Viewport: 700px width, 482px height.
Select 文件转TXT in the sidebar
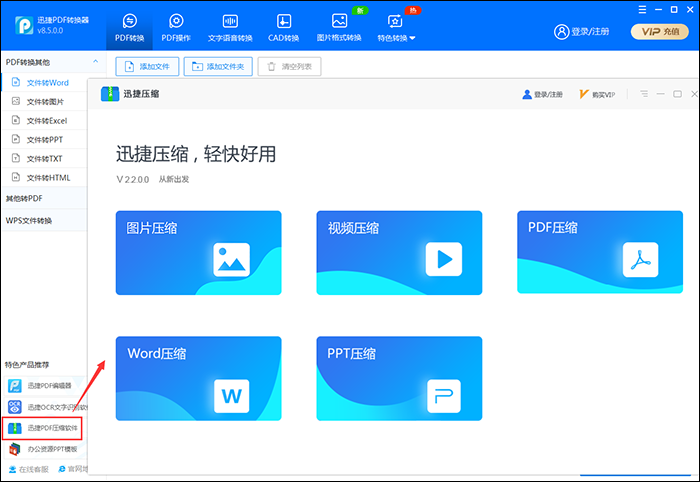click(45, 158)
